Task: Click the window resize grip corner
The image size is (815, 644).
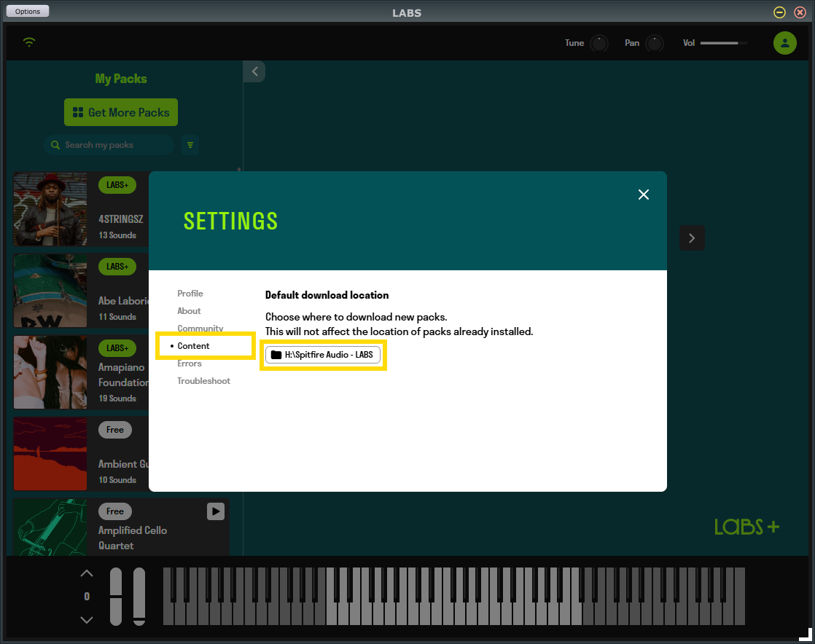Action: pos(806,635)
